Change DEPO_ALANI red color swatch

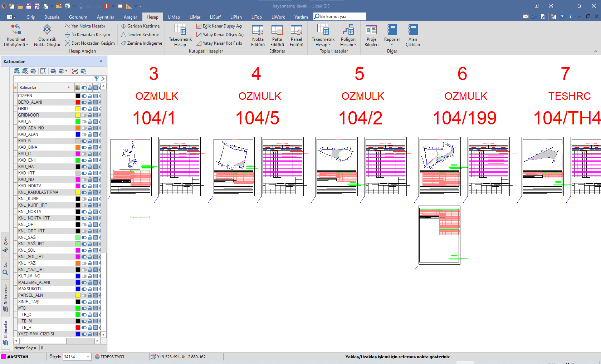click(x=78, y=102)
